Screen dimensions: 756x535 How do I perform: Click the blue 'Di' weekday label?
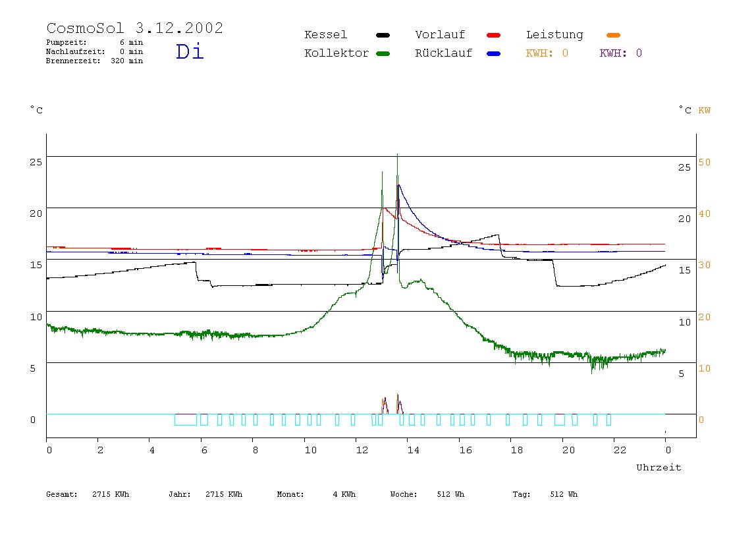(190, 51)
